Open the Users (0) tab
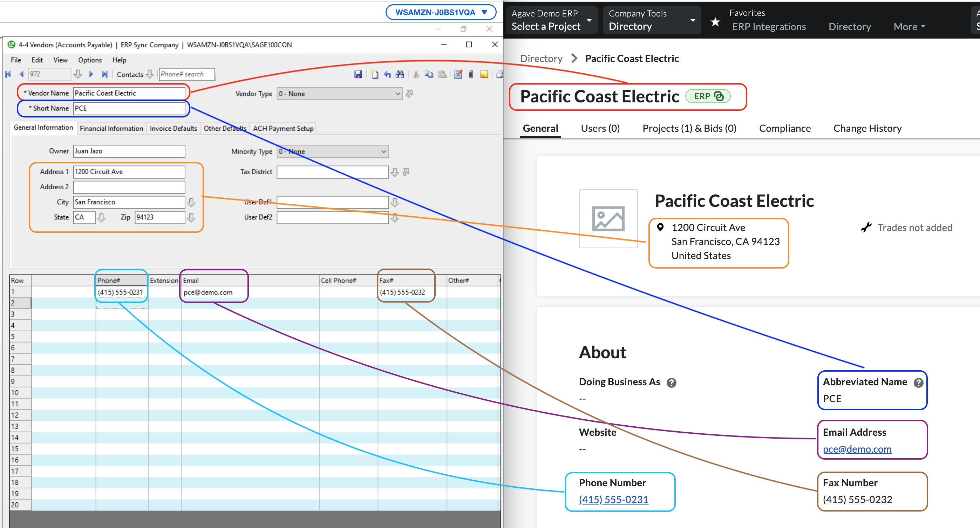This screenshot has height=528, width=980. pos(600,129)
